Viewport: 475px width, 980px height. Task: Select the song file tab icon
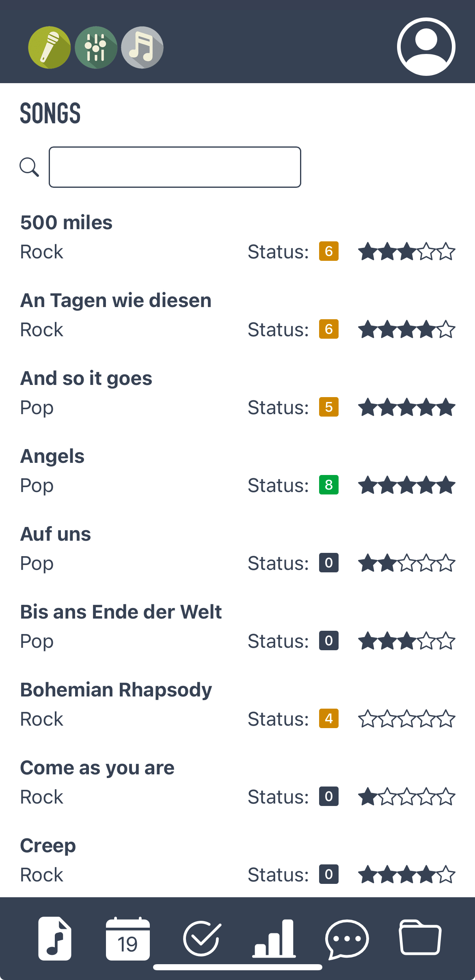55,939
